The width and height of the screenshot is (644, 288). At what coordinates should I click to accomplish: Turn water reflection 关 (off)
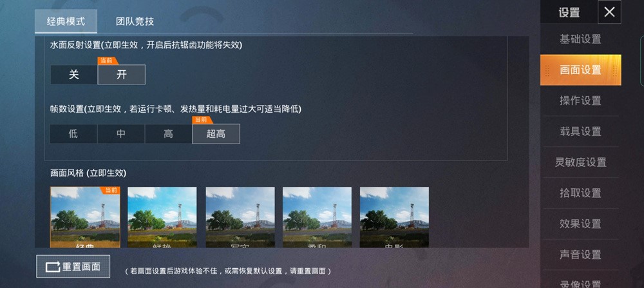(74, 75)
